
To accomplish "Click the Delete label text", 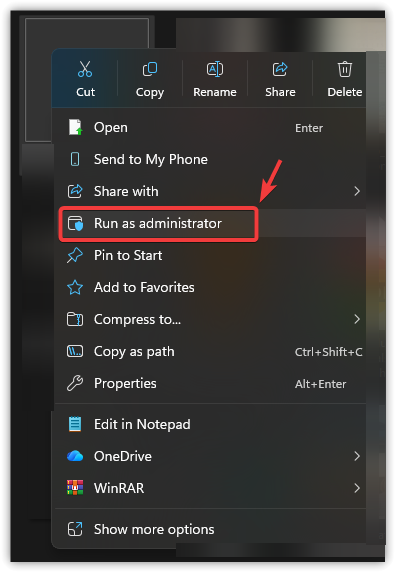I will pyautogui.click(x=345, y=92).
